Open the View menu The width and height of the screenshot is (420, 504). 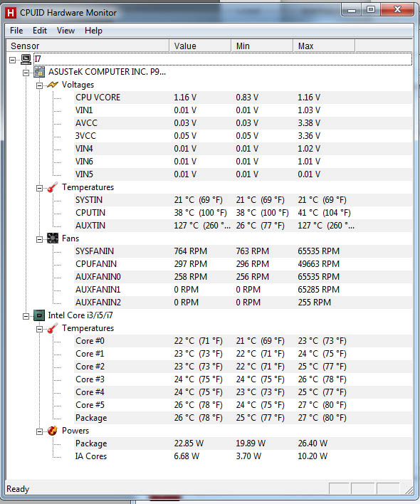click(x=65, y=31)
